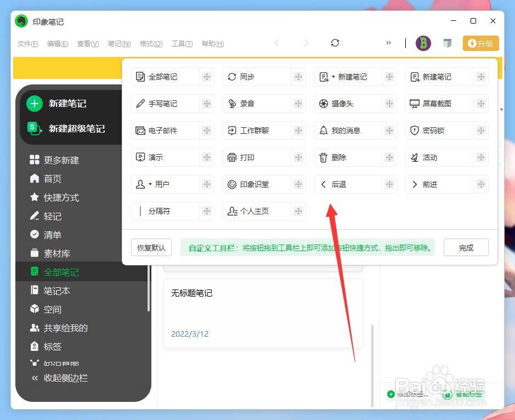
Task: Select the 电子邮件 email item
Action: click(172, 130)
